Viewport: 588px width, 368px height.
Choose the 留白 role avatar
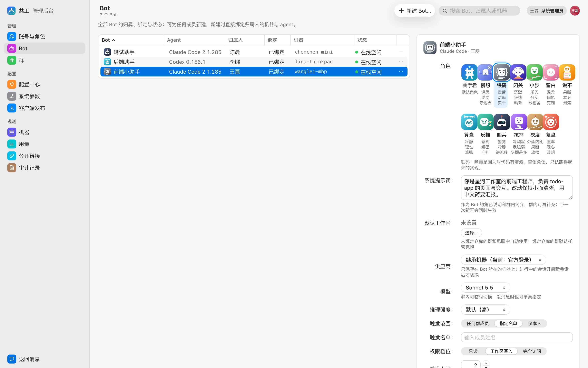551,72
